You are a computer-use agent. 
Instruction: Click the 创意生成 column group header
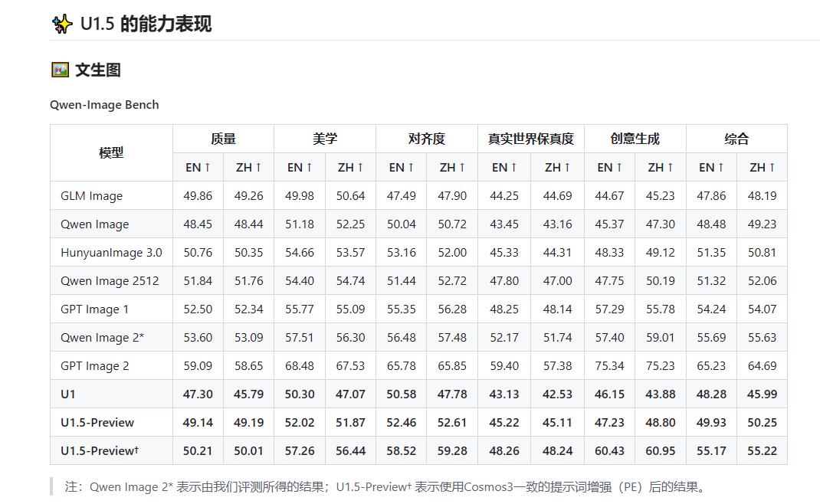click(x=635, y=139)
